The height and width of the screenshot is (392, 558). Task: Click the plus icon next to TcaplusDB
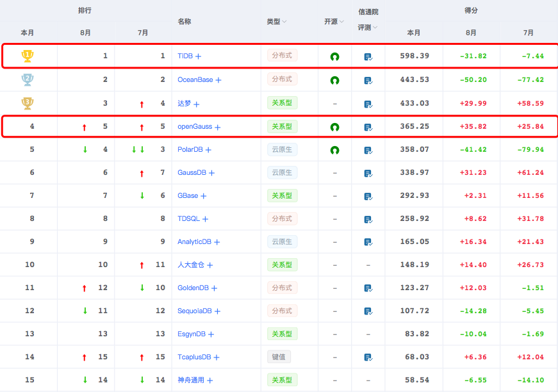click(x=217, y=357)
